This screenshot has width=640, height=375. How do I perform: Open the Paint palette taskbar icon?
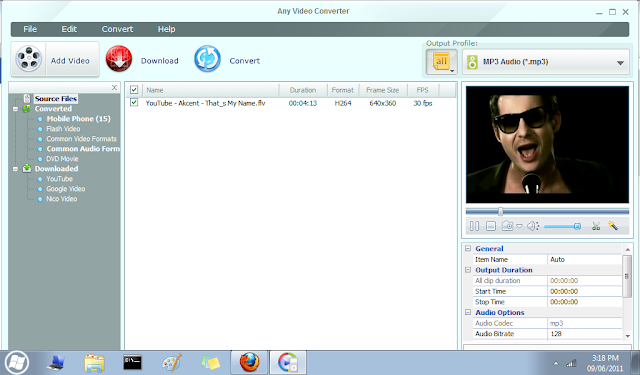click(171, 362)
